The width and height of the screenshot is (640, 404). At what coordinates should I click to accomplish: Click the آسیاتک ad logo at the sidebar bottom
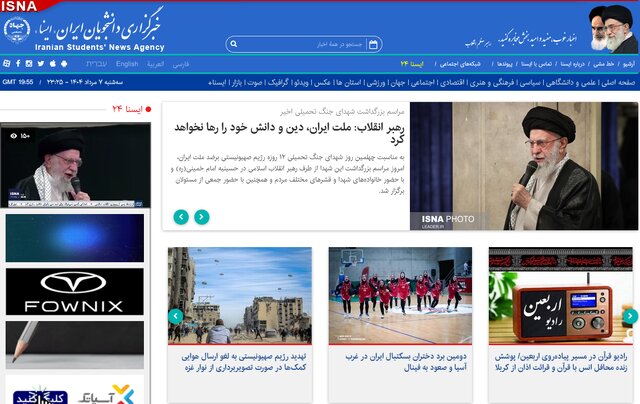click(107, 394)
